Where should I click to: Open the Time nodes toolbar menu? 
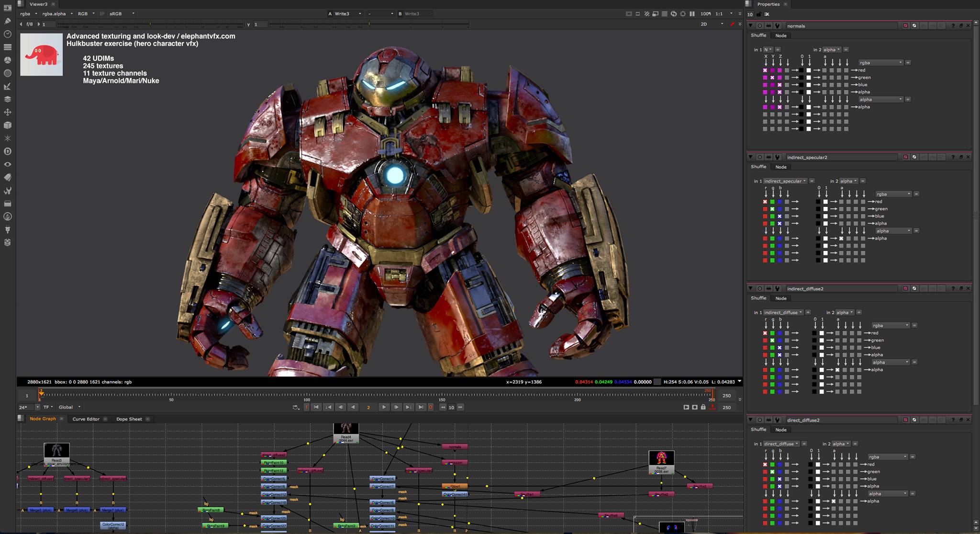(7, 34)
